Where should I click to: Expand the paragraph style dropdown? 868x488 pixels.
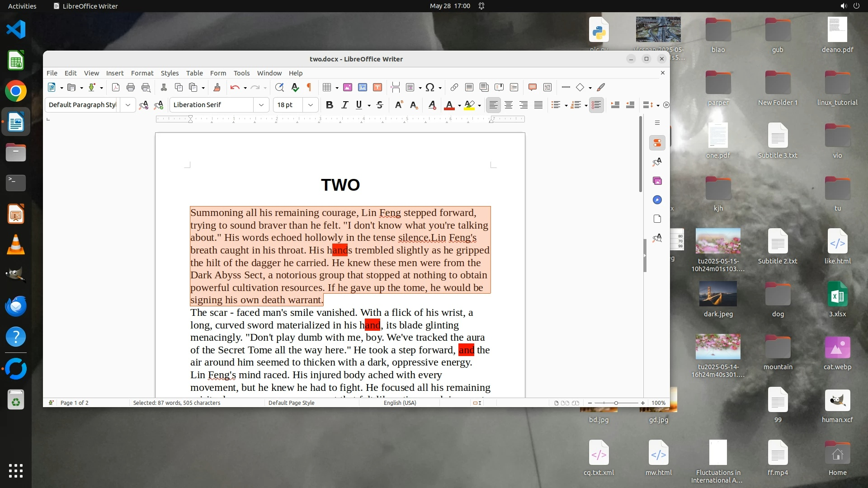tap(128, 105)
